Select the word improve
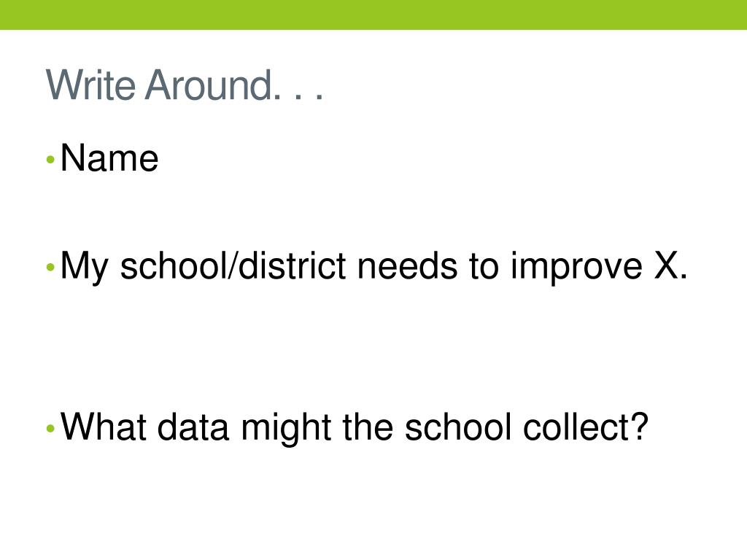 pyautogui.click(x=576, y=268)
